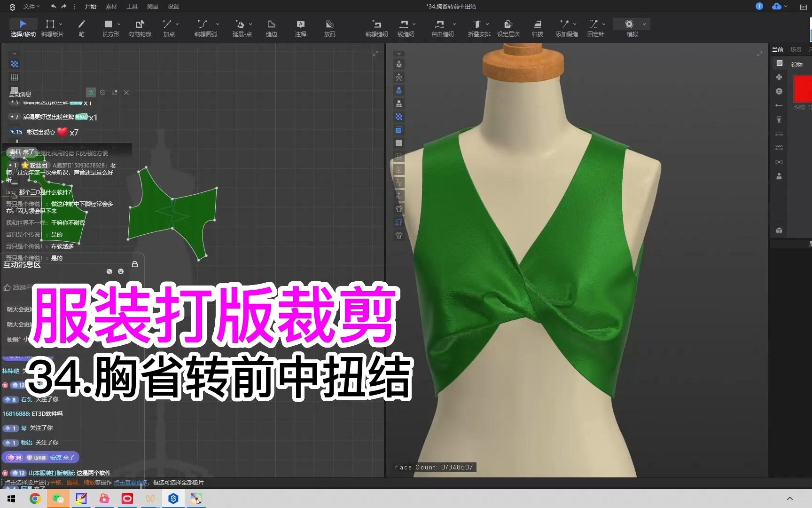Hide the interactive message area with eye icon
Screen dimensions: 812x508
click(x=109, y=271)
